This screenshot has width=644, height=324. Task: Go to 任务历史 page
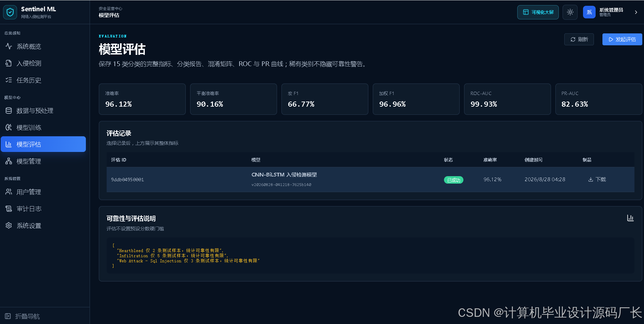coord(43,80)
